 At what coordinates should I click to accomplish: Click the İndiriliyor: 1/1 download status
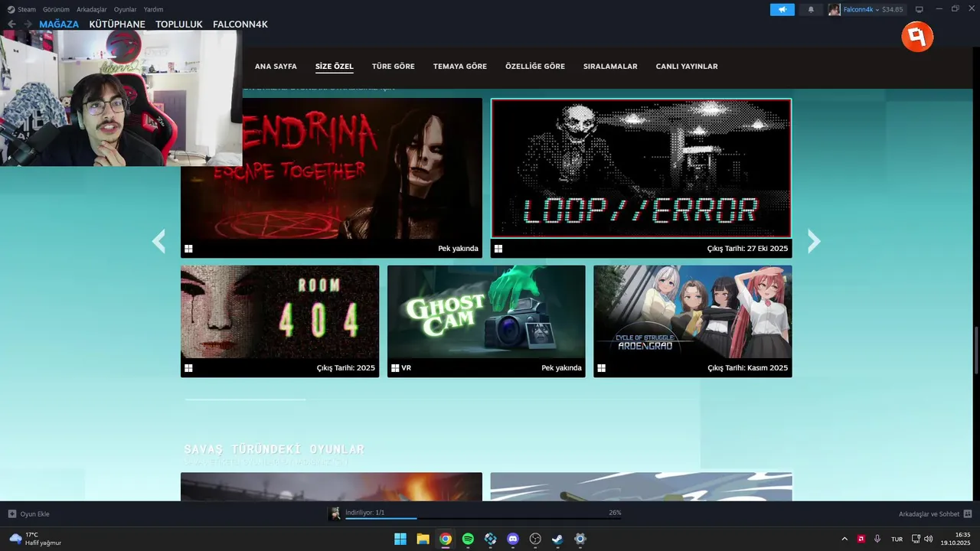point(364,512)
